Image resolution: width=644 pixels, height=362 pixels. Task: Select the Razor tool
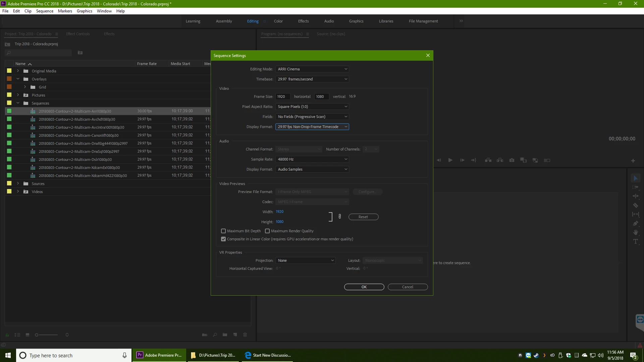[635, 205]
